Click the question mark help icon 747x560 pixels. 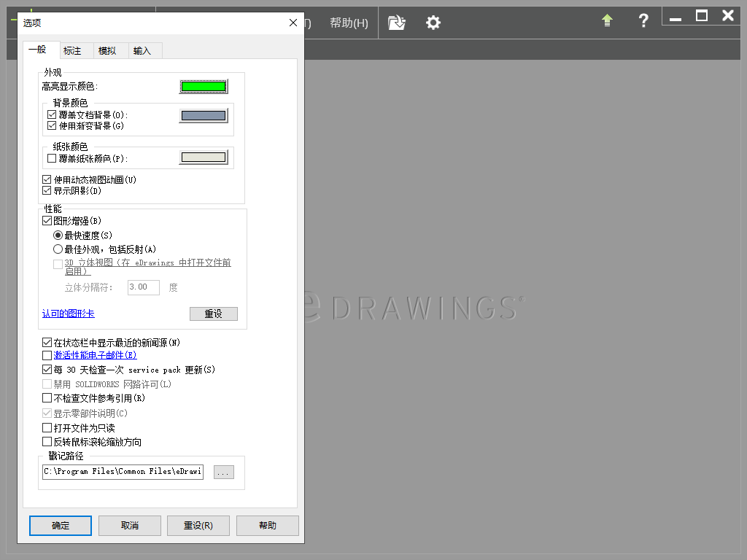[643, 21]
